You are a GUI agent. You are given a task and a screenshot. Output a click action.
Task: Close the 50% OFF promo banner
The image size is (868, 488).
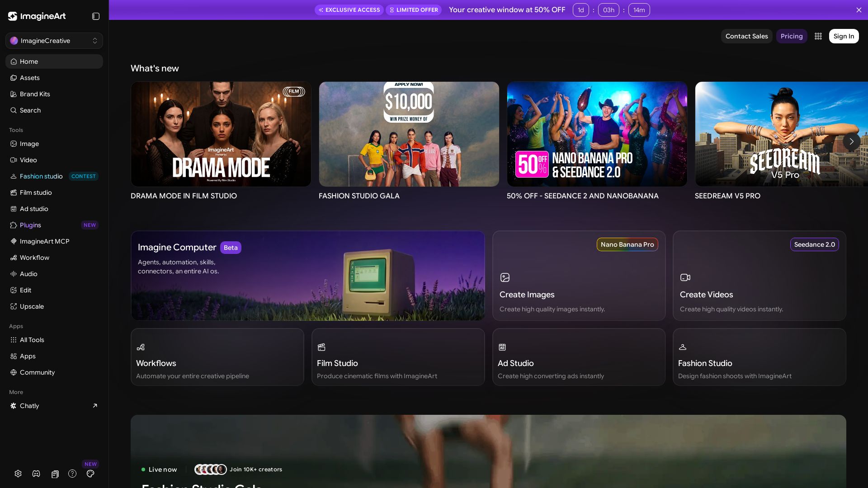[x=859, y=10]
